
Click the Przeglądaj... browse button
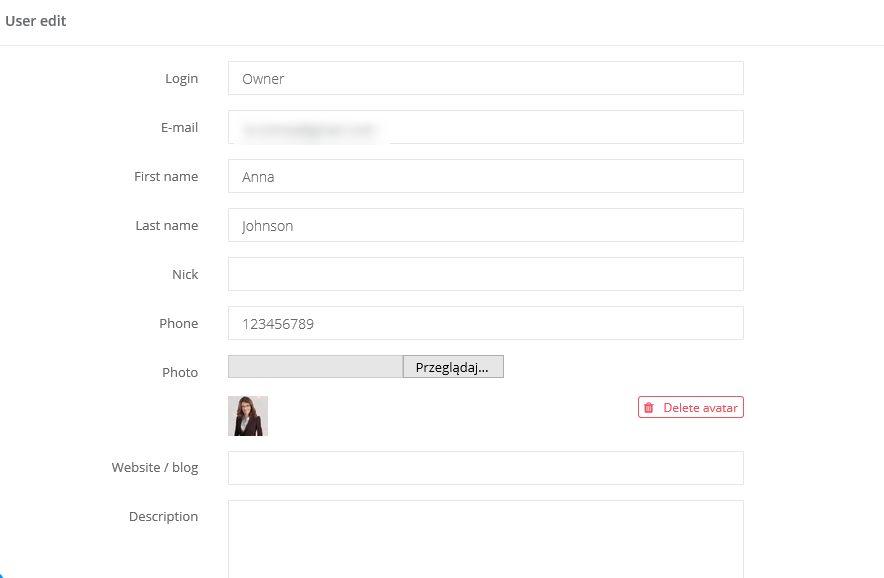click(453, 367)
